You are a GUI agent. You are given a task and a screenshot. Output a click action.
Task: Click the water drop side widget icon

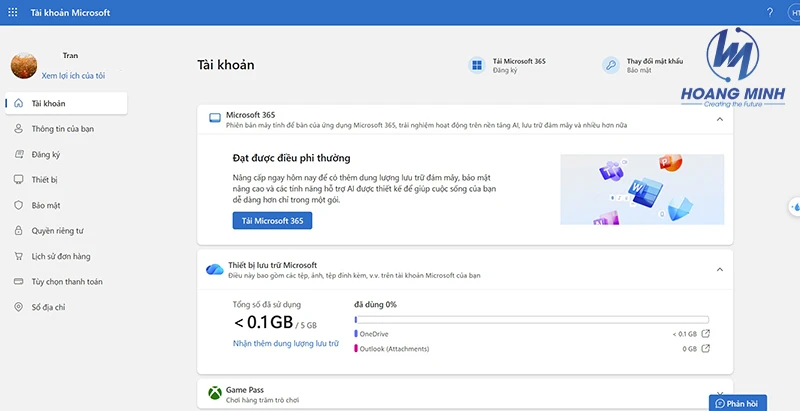coord(795,207)
